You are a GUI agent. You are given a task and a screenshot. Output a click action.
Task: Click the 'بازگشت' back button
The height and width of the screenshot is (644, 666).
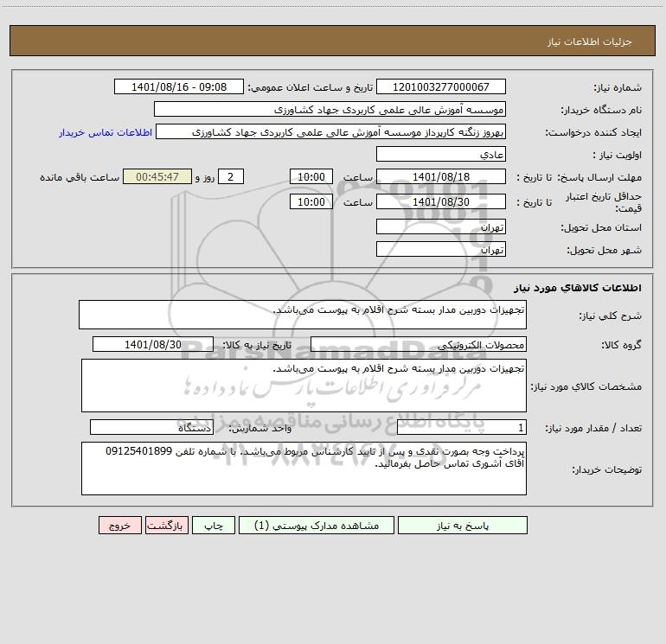tap(166, 526)
